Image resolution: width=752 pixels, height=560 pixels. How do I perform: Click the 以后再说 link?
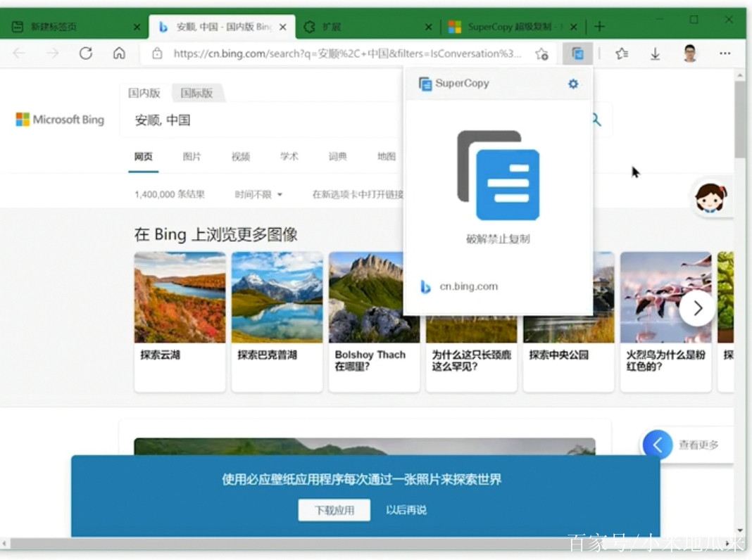[406, 510]
